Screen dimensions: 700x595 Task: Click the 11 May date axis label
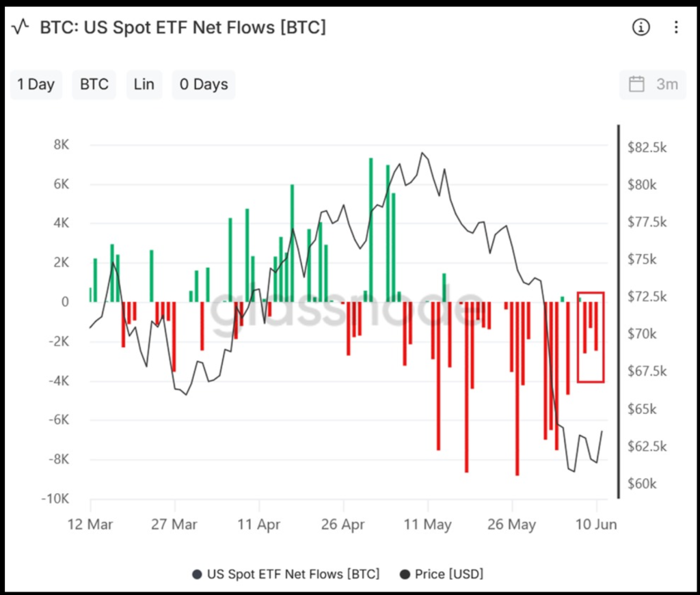click(x=428, y=524)
